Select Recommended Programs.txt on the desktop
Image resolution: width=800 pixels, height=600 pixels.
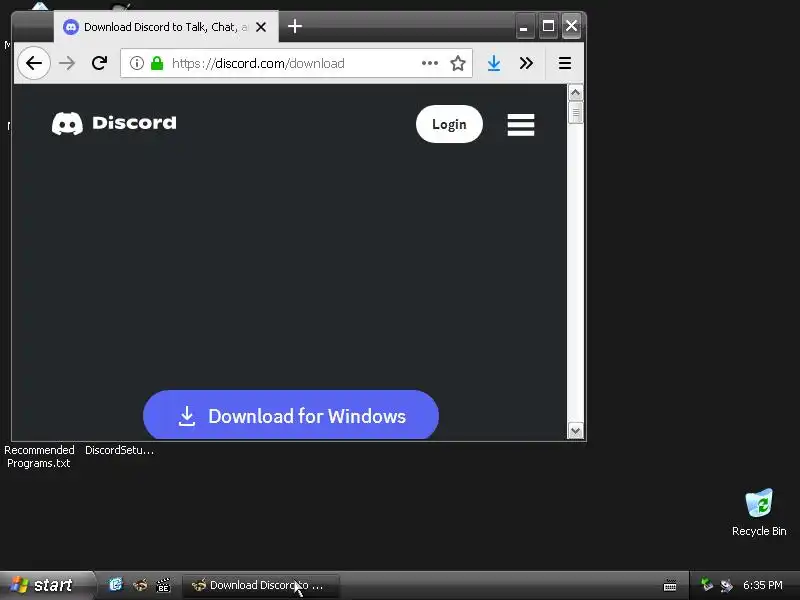pyautogui.click(x=39, y=456)
